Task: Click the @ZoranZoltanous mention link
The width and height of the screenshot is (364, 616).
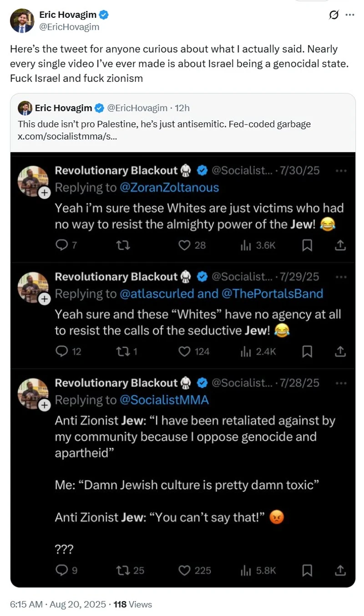Action: [x=169, y=187]
